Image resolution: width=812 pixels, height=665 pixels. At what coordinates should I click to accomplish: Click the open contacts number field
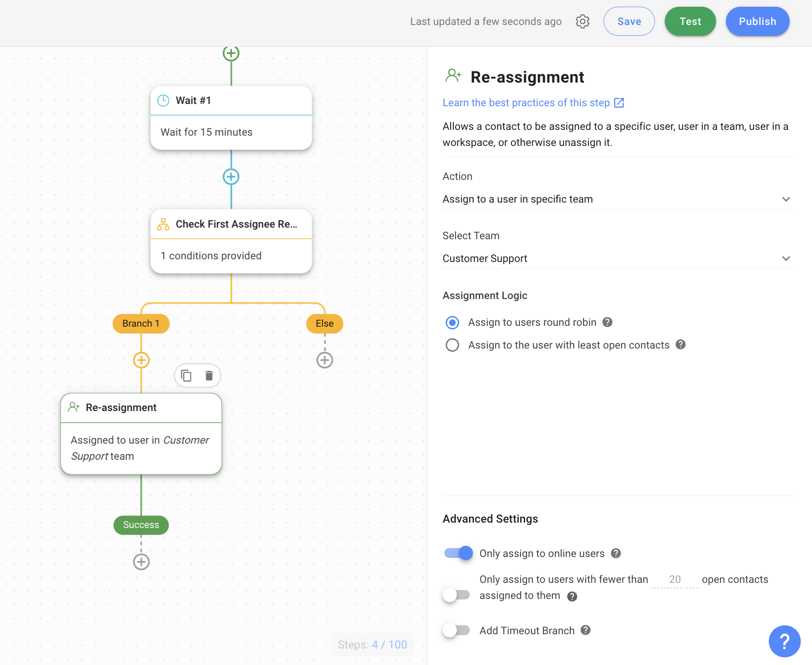pyautogui.click(x=675, y=579)
